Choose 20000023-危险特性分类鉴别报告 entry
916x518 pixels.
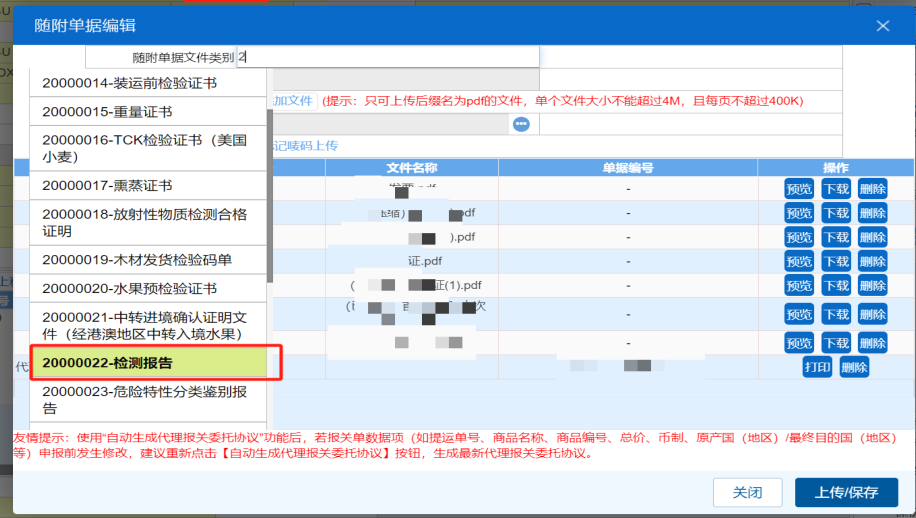pos(149,400)
